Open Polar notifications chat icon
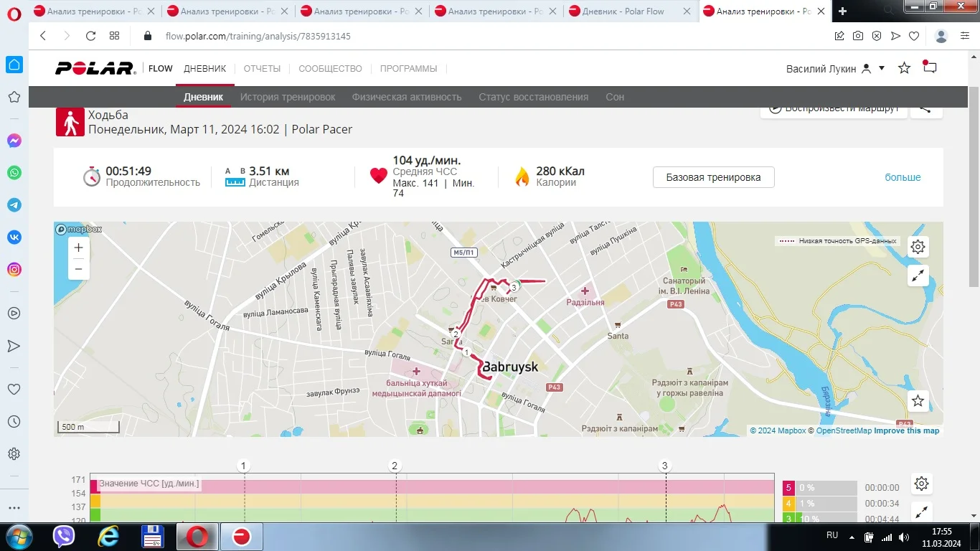Image resolution: width=980 pixels, height=551 pixels. 930,67
